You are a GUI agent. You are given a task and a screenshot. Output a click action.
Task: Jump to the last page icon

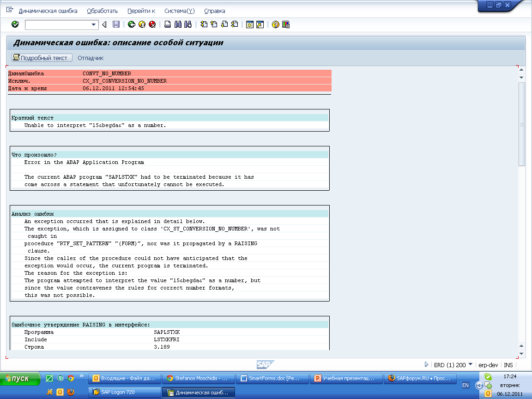pyautogui.click(x=235, y=24)
